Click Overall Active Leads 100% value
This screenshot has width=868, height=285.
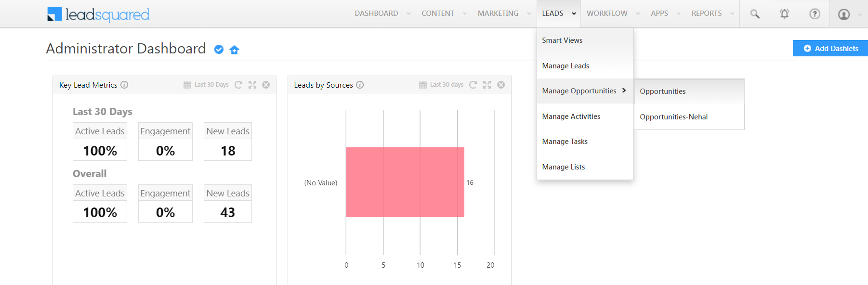coord(100,212)
